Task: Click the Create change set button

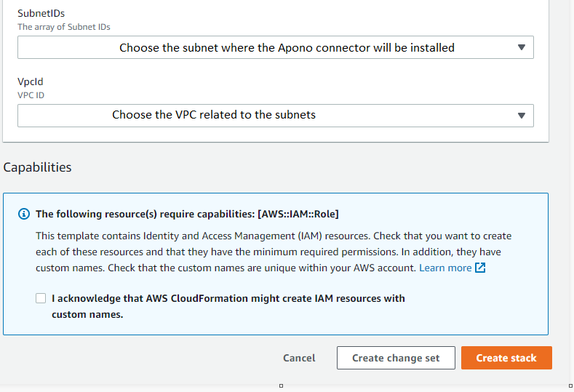Action: [396, 358]
